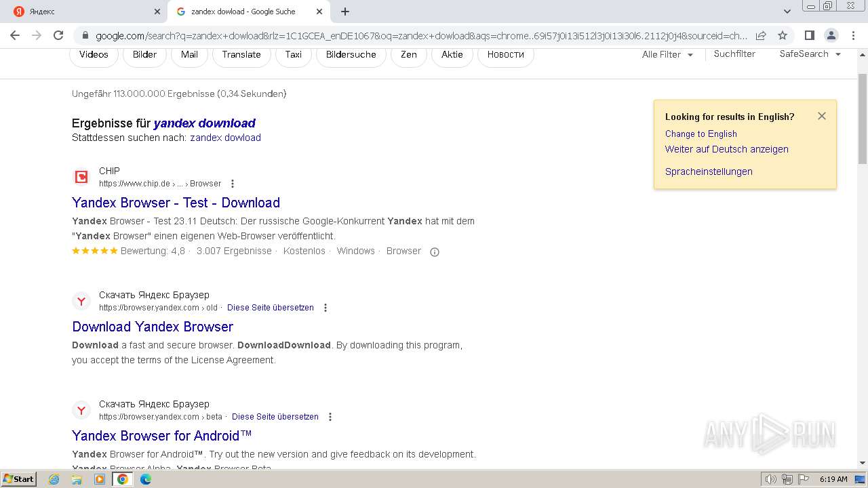Open Download Yandex Browser result
The image size is (868, 488).
[x=153, y=327]
